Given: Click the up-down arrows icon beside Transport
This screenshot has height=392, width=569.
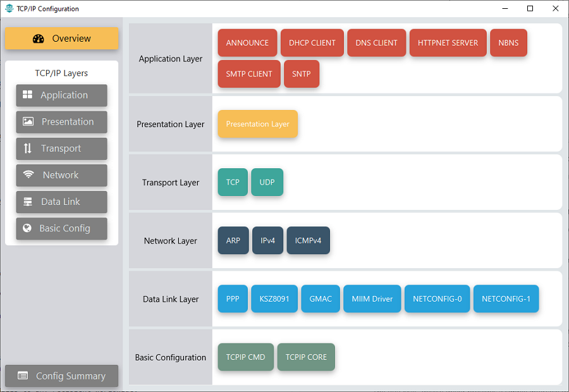Looking at the screenshot, I should point(28,149).
